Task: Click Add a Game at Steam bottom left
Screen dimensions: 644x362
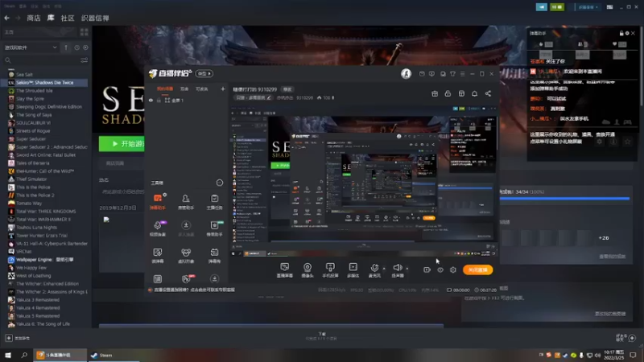Action: pyautogui.click(x=17, y=338)
